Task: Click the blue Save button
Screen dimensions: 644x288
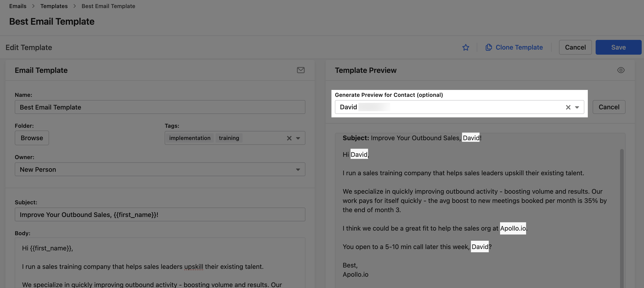Action: tap(618, 47)
